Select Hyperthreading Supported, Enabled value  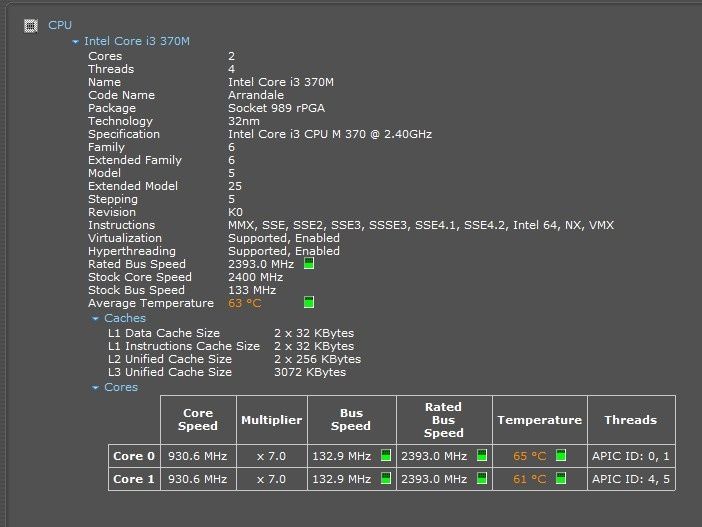point(284,251)
